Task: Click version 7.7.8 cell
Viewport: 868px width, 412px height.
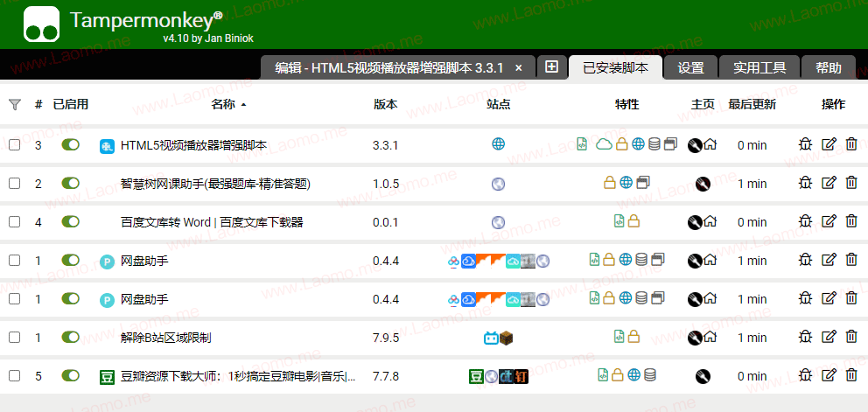Action: click(386, 376)
